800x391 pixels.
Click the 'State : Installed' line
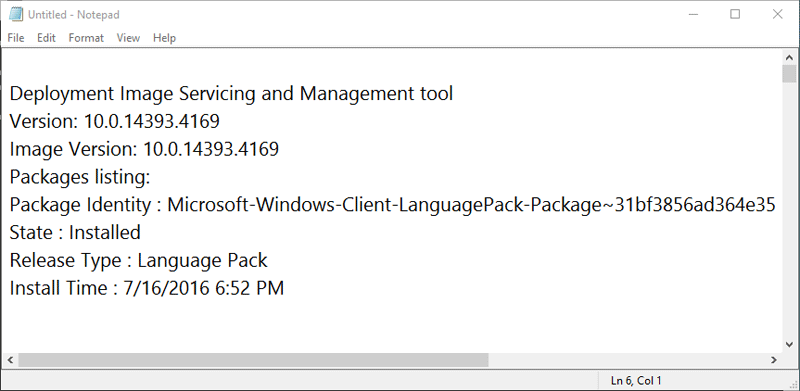click(75, 233)
